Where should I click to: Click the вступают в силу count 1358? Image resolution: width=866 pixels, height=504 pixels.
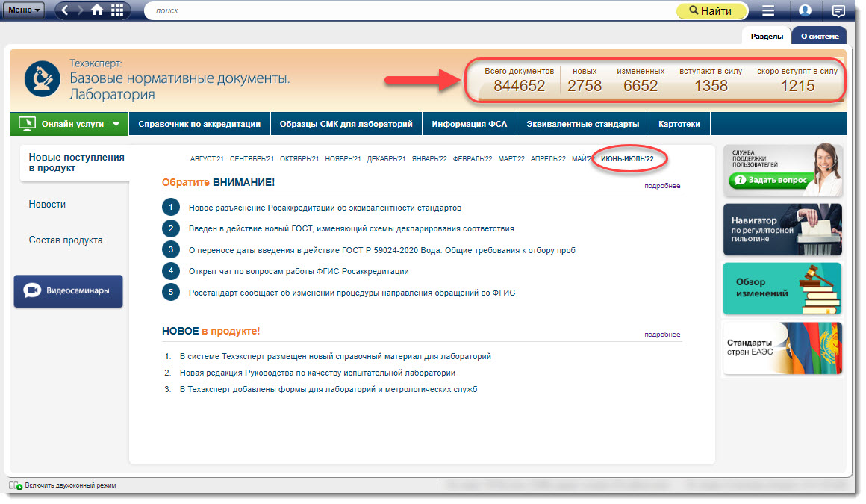(x=711, y=86)
